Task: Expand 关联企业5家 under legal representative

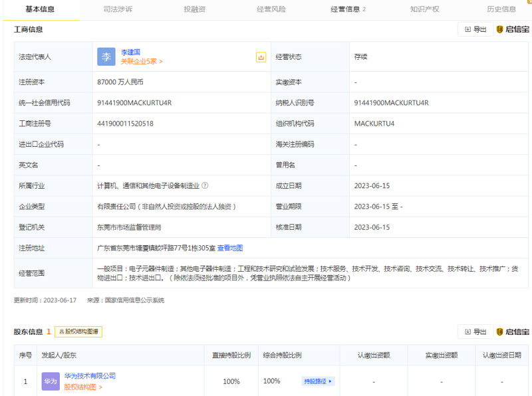Action: (141, 62)
